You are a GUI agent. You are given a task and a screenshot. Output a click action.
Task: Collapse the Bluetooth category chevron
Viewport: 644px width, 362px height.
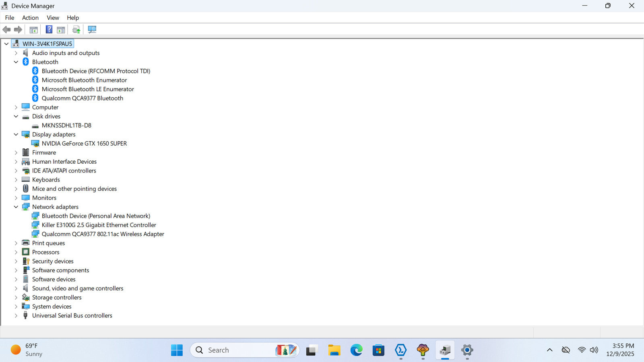pyautogui.click(x=16, y=62)
